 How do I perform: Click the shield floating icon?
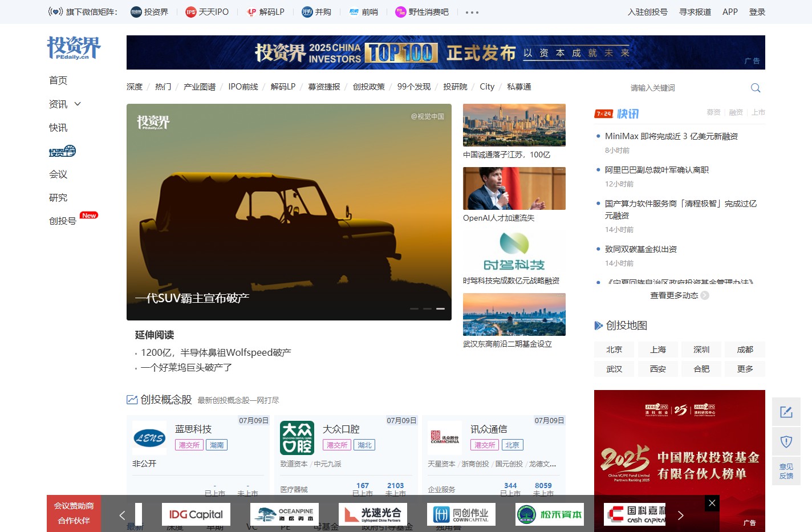pyautogui.click(x=786, y=441)
